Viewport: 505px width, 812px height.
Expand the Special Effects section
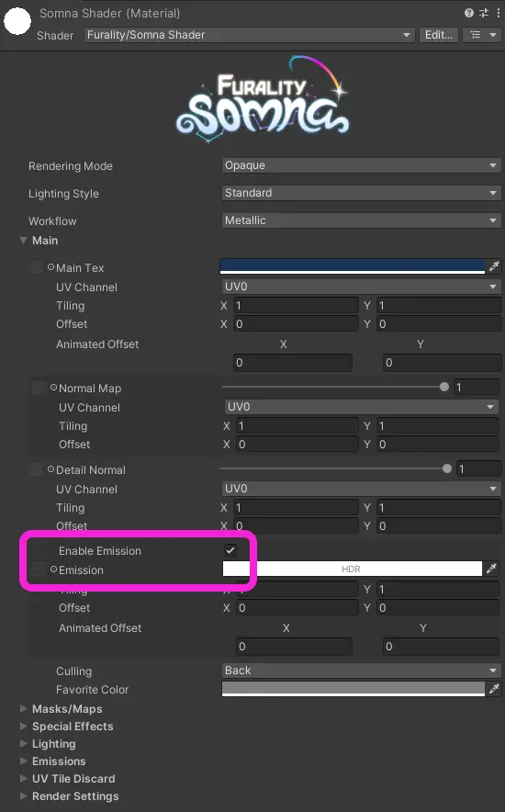point(23,726)
